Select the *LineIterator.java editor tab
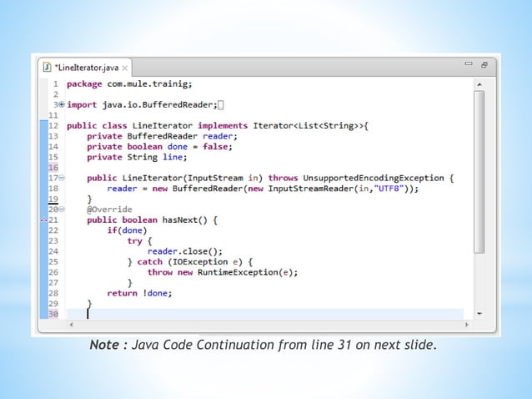The image size is (532, 399). [x=85, y=68]
